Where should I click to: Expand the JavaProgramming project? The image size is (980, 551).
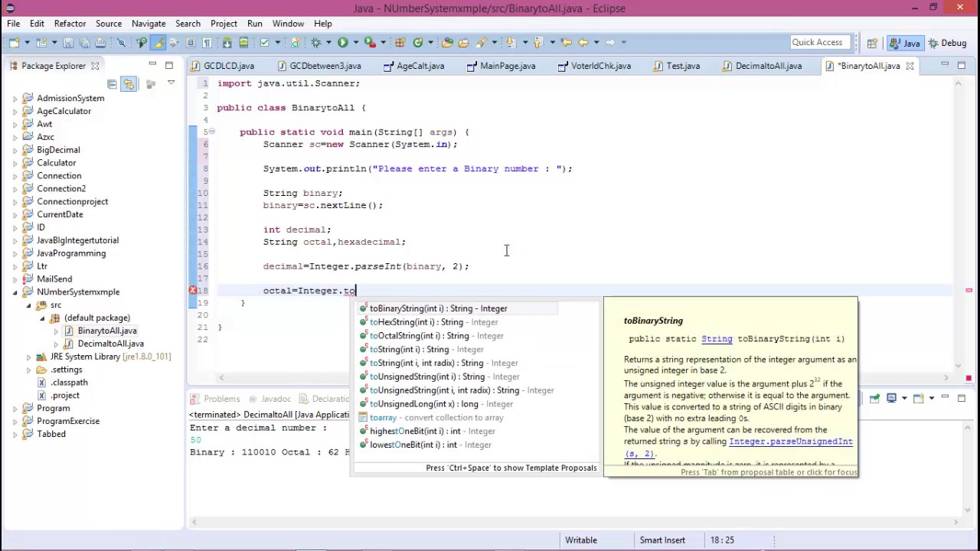[x=15, y=253]
